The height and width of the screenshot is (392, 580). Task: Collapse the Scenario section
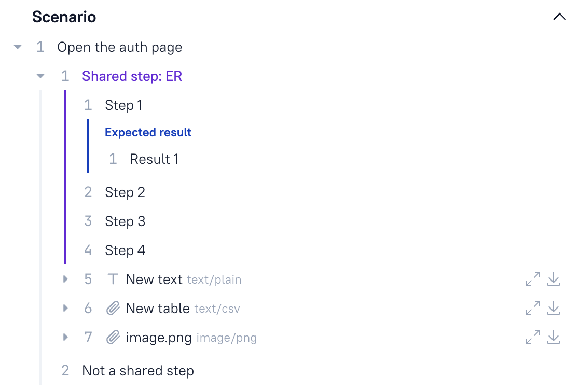click(x=559, y=16)
